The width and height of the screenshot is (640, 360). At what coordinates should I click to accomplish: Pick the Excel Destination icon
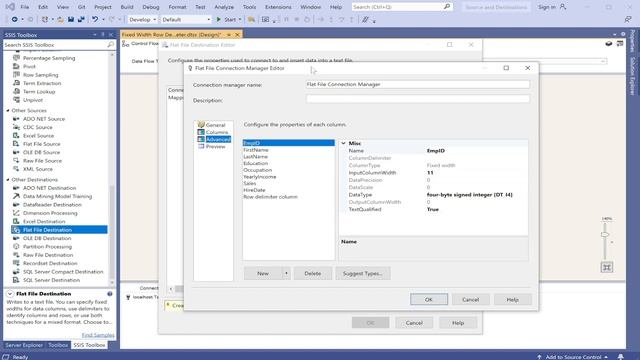pos(16,221)
